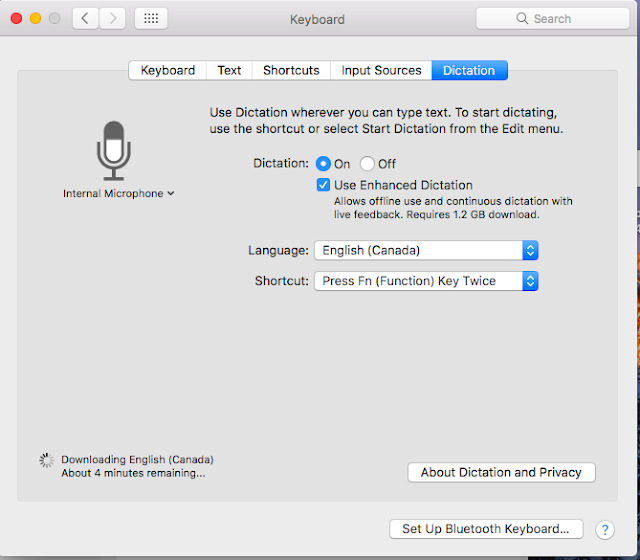
Task: Click the red close window button
Action: click(16, 18)
